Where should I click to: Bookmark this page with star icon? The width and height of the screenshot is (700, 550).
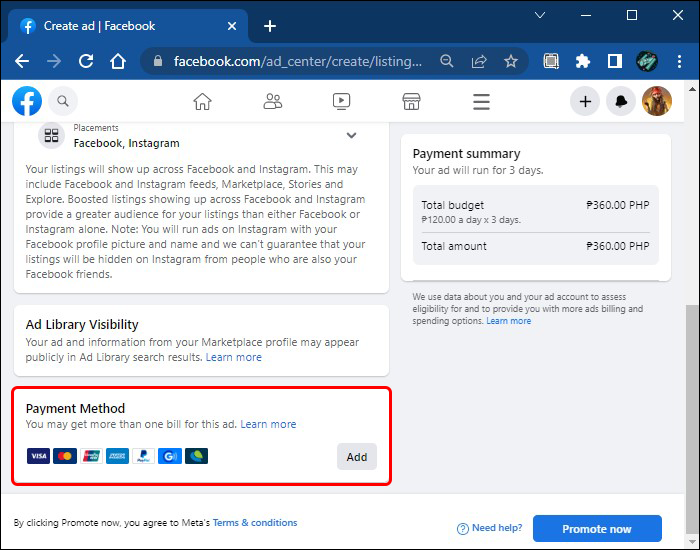511,61
